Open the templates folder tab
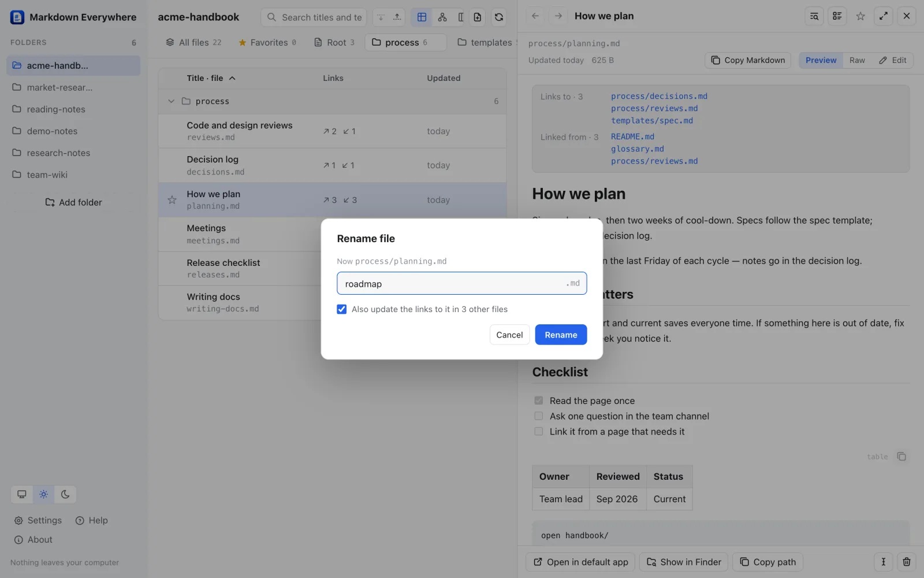Screen dimensions: 924x578 [485, 42]
